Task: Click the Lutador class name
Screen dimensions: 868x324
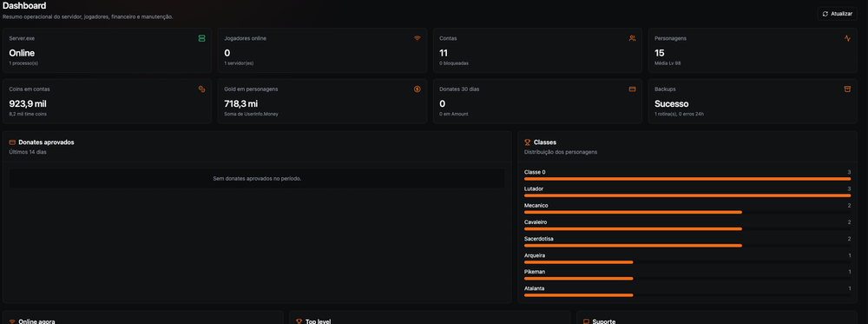Action: click(x=534, y=188)
